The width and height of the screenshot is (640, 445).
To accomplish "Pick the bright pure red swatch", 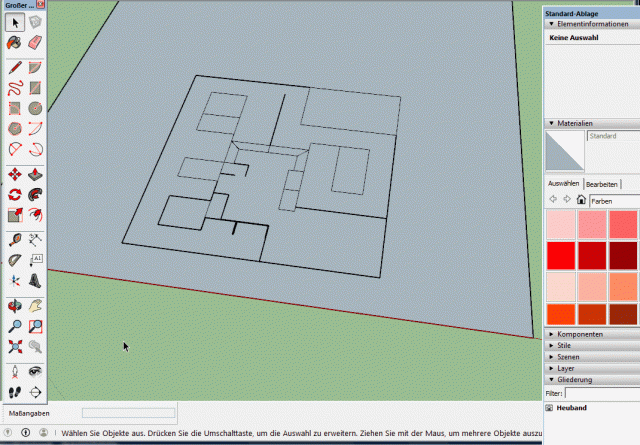I will 561,256.
